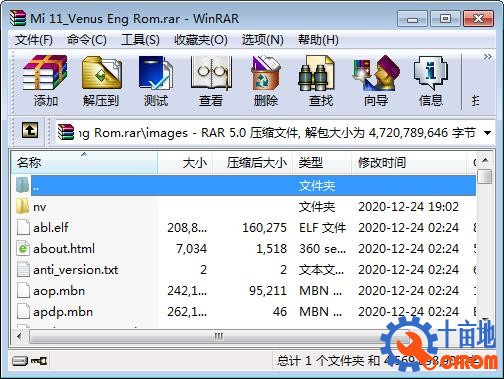The image size is (504, 379).
Task: Open the 命令(C) menu
Action: (87, 40)
